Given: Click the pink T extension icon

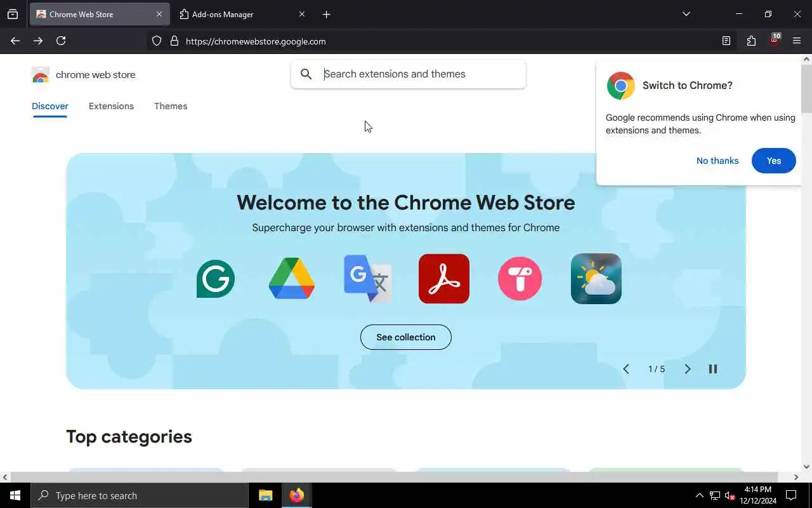Looking at the screenshot, I should [520, 279].
